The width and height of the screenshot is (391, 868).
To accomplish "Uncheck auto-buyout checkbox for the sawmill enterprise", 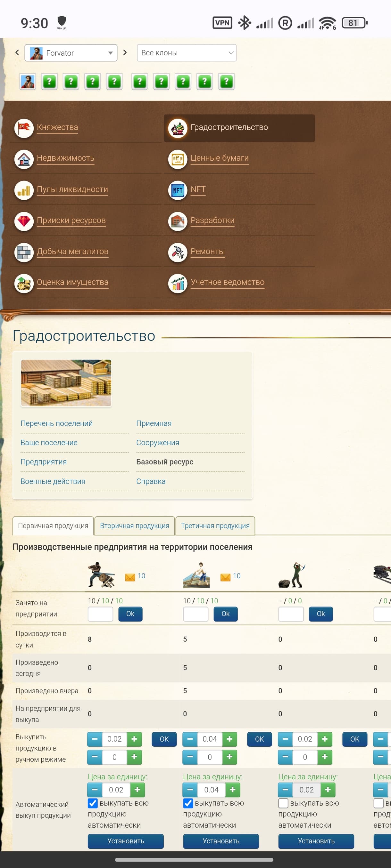I will (93, 803).
